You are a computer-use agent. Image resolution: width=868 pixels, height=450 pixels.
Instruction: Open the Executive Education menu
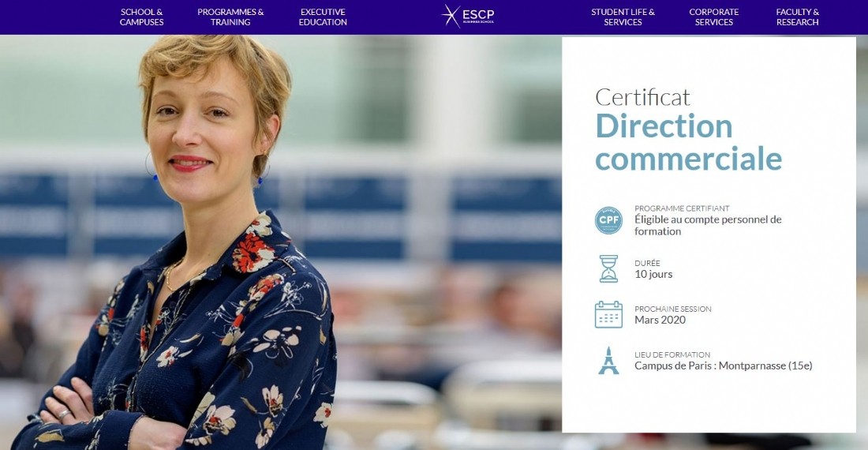(323, 17)
